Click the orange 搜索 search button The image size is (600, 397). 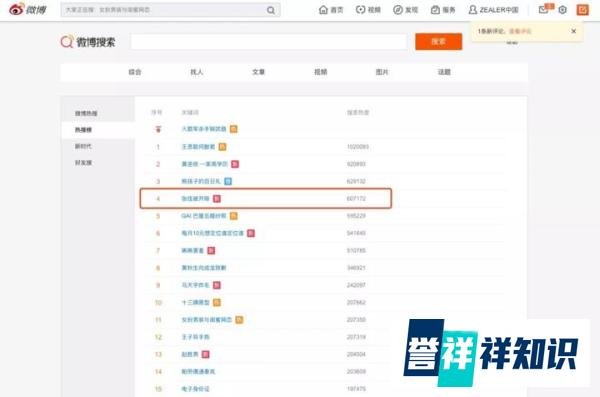439,42
